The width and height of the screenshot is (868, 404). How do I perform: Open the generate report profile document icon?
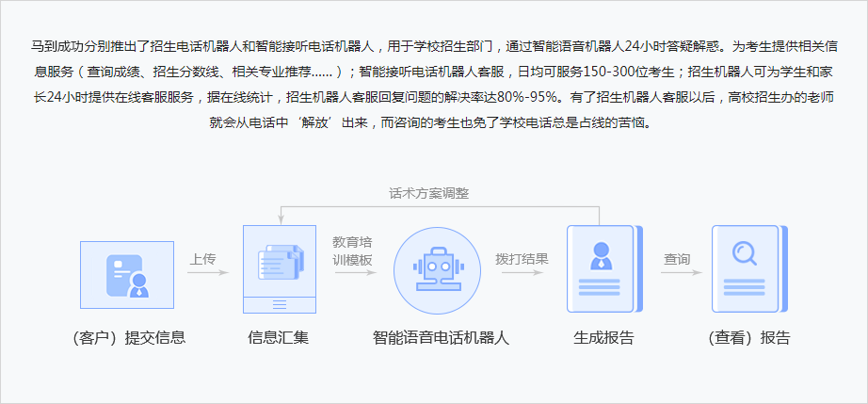600,268
